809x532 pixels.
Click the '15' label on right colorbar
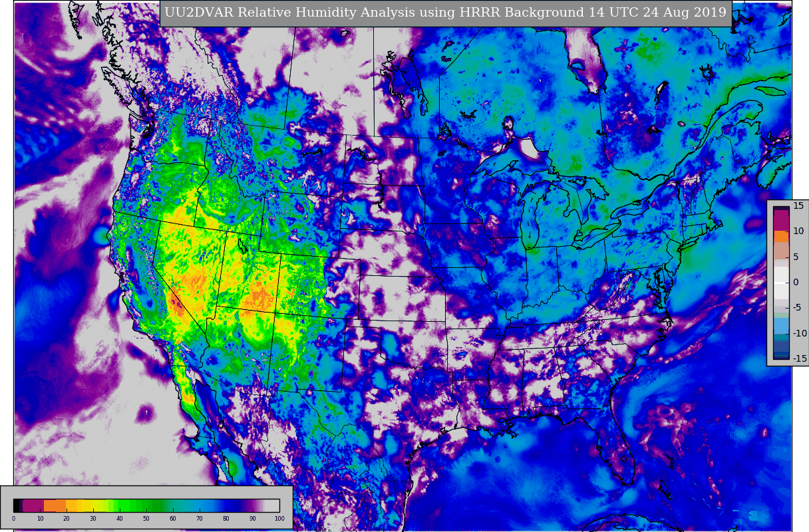[x=798, y=205]
